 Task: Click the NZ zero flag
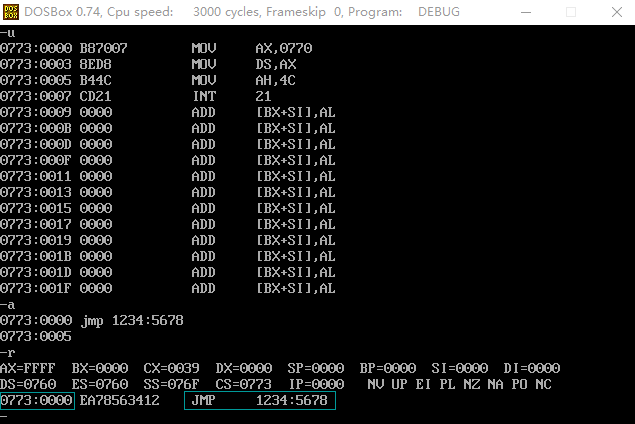(471, 384)
